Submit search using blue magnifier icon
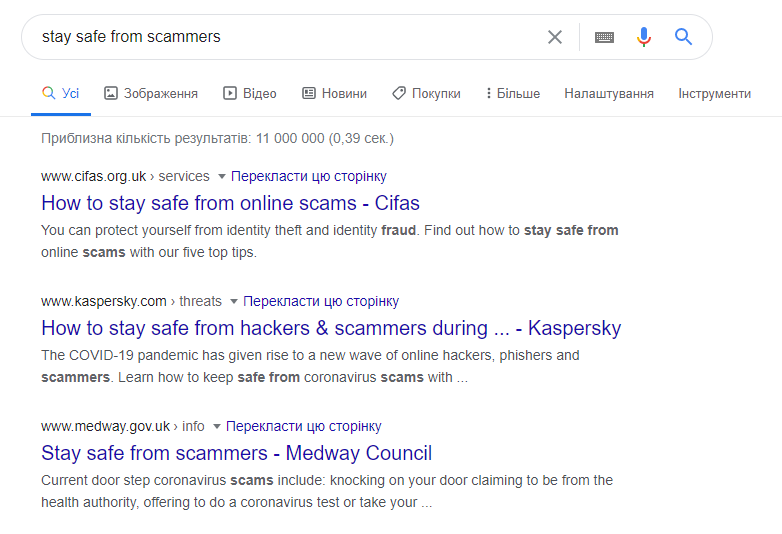782x534 pixels. pyautogui.click(x=683, y=36)
